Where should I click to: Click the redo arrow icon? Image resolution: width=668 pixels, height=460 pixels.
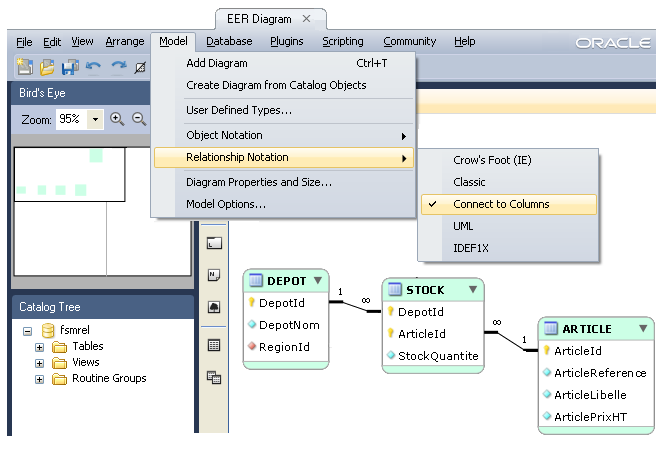pyautogui.click(x=118, y=67)
